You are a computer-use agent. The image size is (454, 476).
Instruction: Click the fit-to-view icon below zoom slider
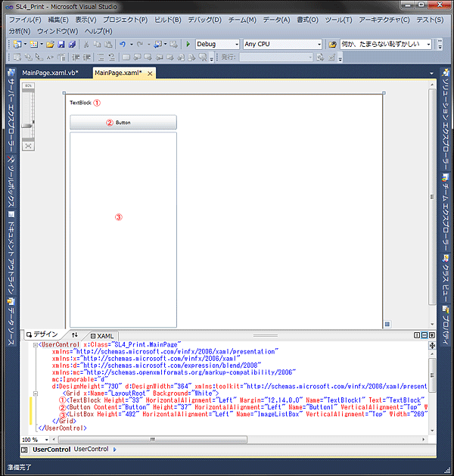[28, 145]
